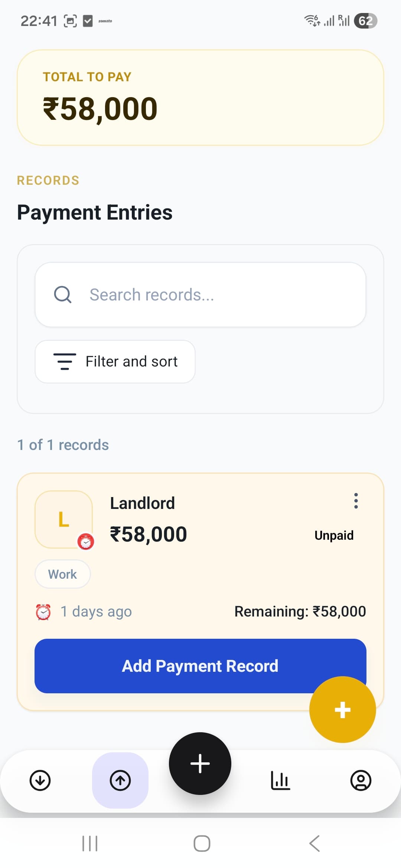Tap the Unpaid status label
Screen dimensions: 401x868
coord(334,535)
